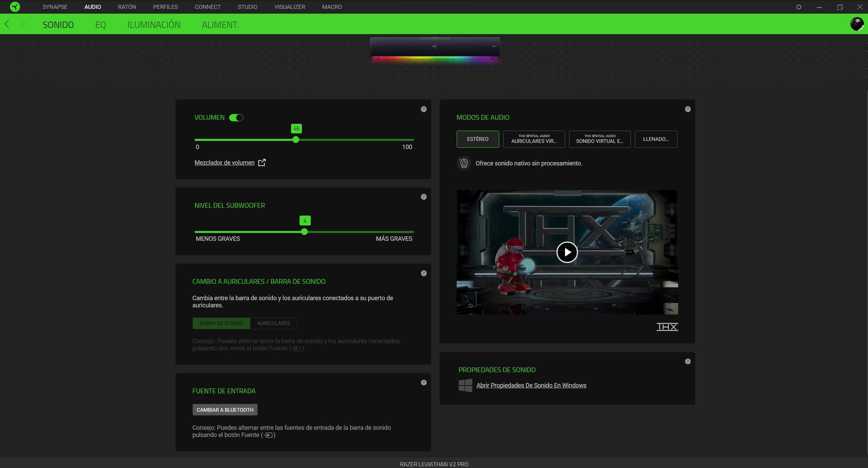
Task: Open help for Propiedades de Sonido panel
Action: click(688, 362)
